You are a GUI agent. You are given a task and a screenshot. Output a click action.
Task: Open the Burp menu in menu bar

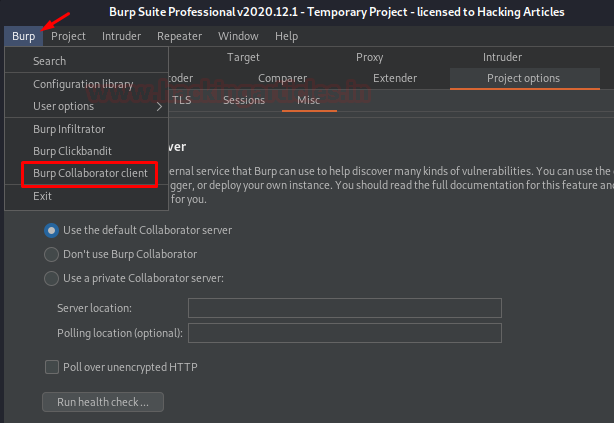pos(23,36)
